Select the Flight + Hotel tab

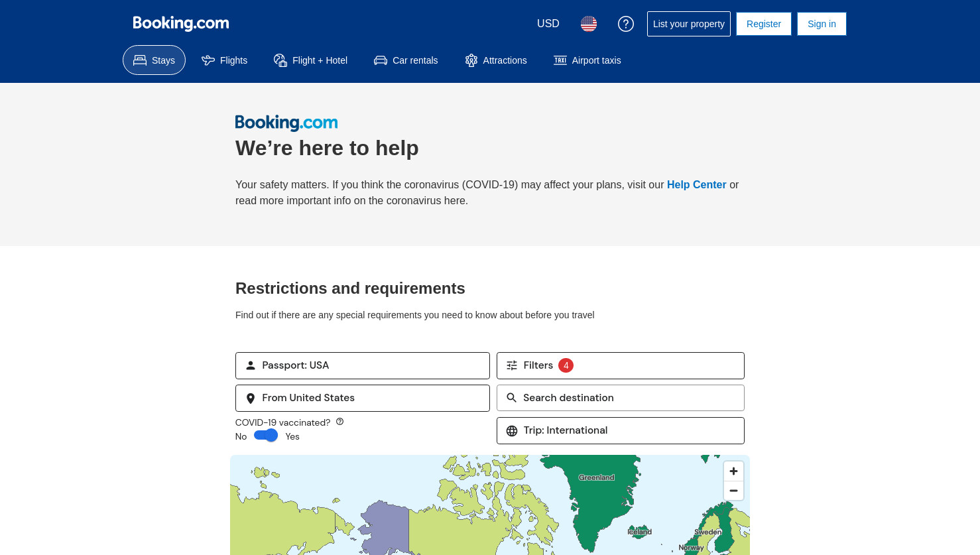pos(311,60)
